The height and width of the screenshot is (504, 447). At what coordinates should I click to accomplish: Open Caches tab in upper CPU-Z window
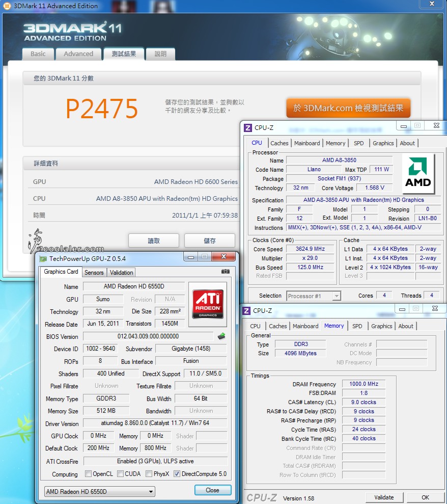280,143
